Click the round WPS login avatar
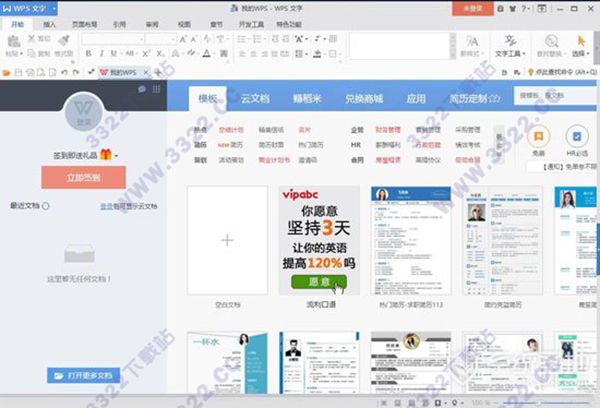600x408 pixels. coord(84,112)
